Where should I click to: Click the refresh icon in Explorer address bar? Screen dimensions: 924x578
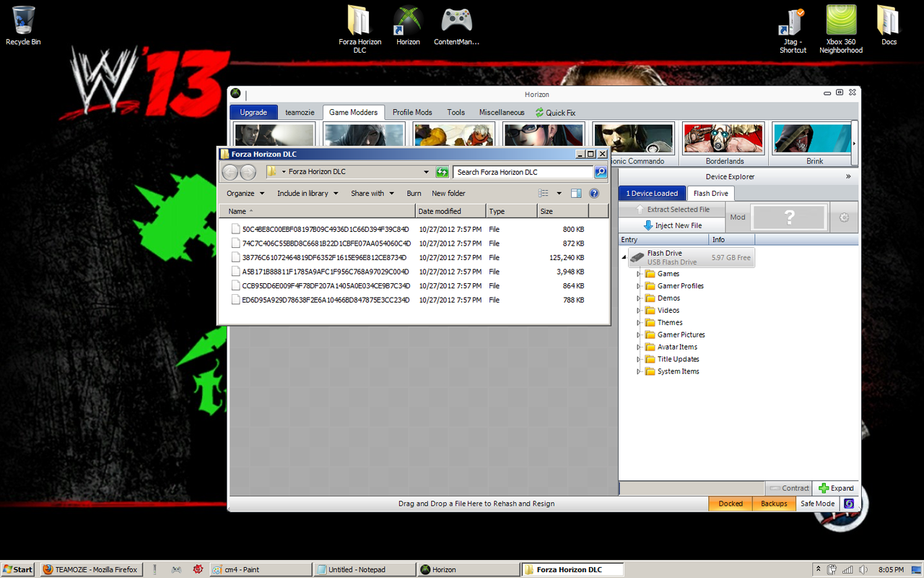click(443, 172)
